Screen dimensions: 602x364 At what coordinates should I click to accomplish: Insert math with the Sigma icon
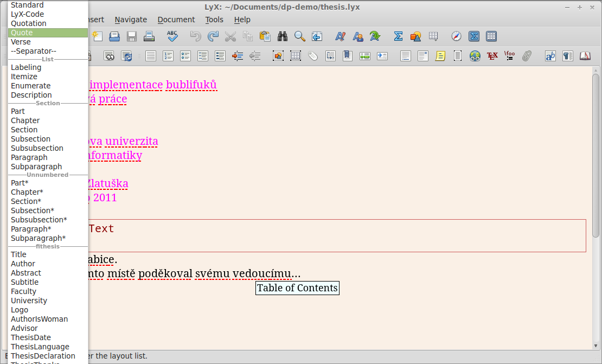[x=398, y=36]
